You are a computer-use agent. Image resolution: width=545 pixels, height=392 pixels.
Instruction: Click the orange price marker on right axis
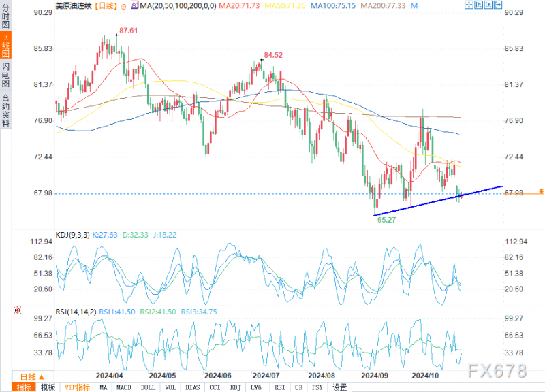[541, 192]
